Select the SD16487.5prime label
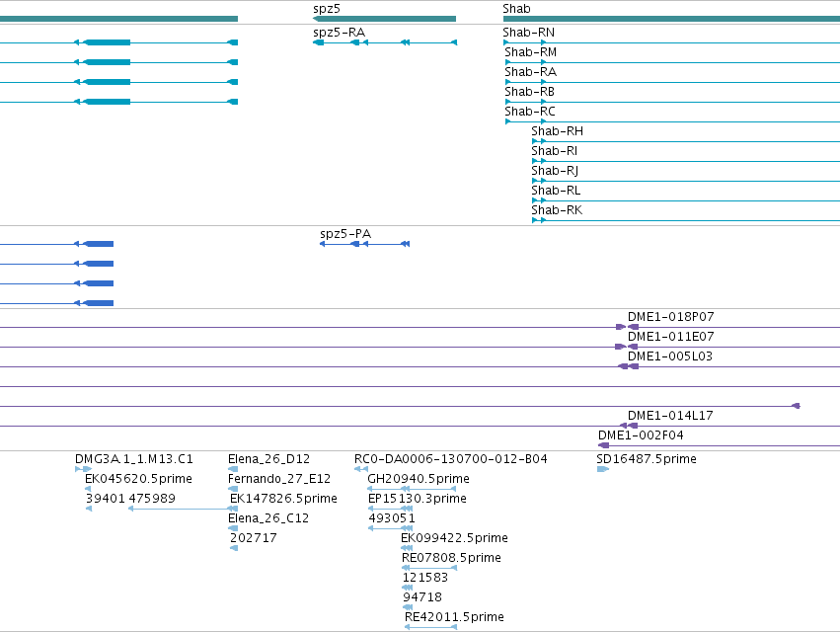The height and width of the screenshot is (632, 840). (x=647, y=459)
